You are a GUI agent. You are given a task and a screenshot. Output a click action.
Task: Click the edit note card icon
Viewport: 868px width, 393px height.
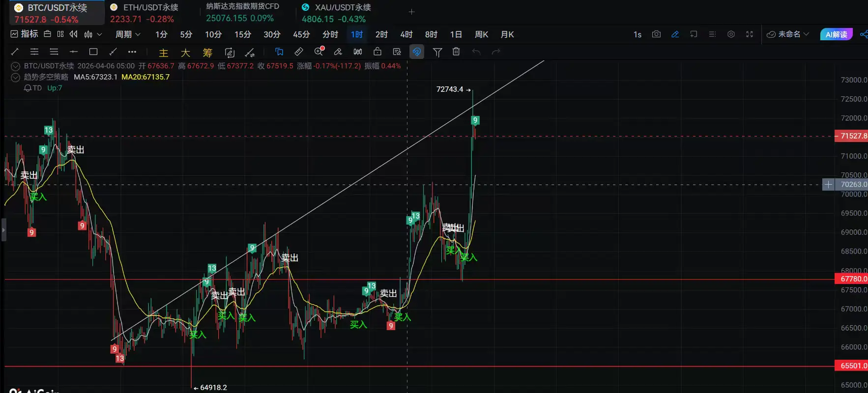pyautogui.click(x=397, y=52)
